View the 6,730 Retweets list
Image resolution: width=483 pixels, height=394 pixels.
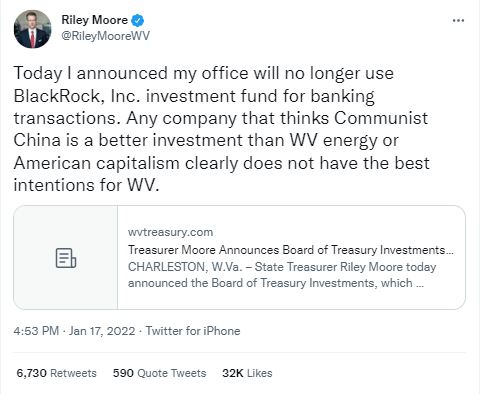tap(56, 373)
